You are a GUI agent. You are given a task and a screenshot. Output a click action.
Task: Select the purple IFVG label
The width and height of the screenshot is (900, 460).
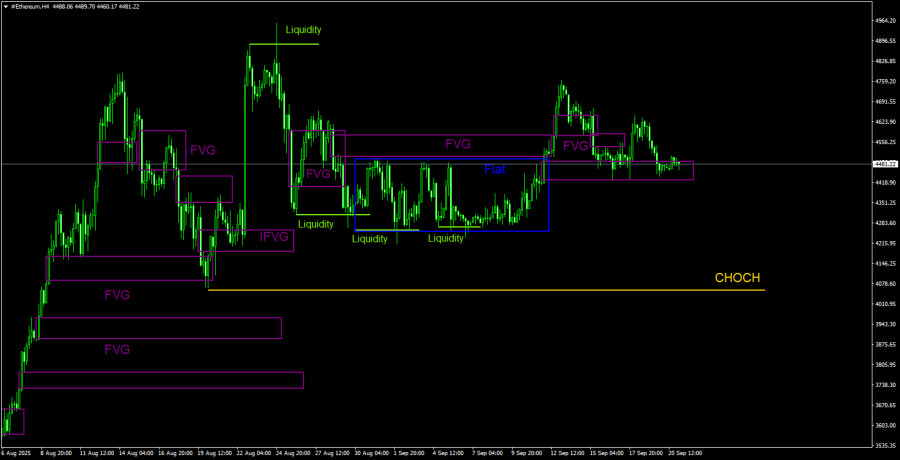(x=274, y=237)
